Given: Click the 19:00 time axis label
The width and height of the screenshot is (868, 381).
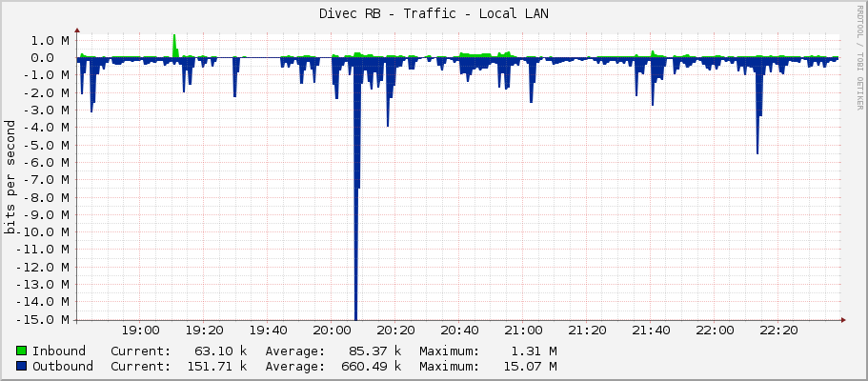Looking at the screenshot, I should coord(141,331).
